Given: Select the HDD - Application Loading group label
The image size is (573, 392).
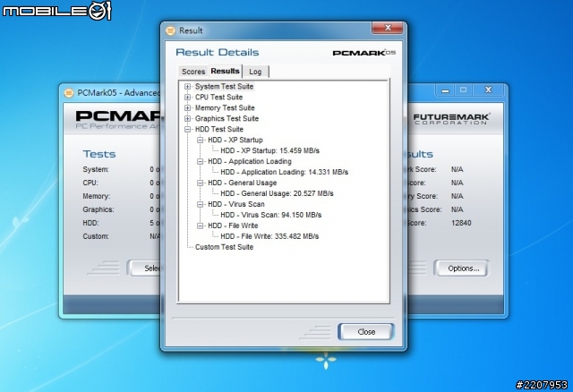Looking at the screenshot, I should point(250,161).
